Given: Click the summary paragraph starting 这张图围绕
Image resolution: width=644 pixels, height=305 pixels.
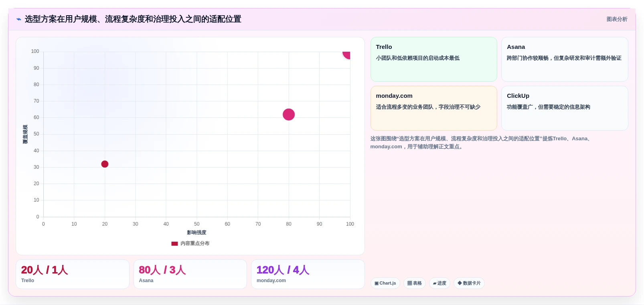Looking at the screenshot, I should click(482, 143).
